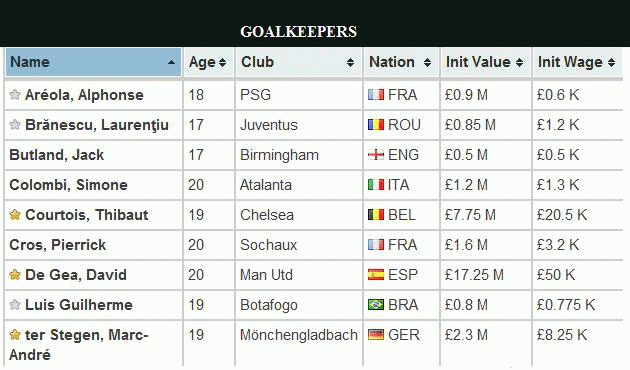Sort table by the Name column header
Viewport: 630px width, 370px height.
point(94,62)
